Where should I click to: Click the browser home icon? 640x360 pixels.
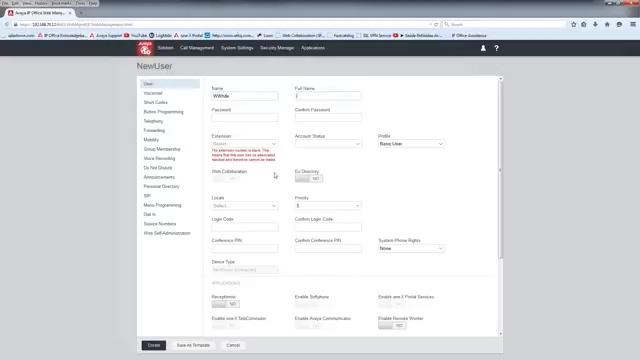coord(607,24)
